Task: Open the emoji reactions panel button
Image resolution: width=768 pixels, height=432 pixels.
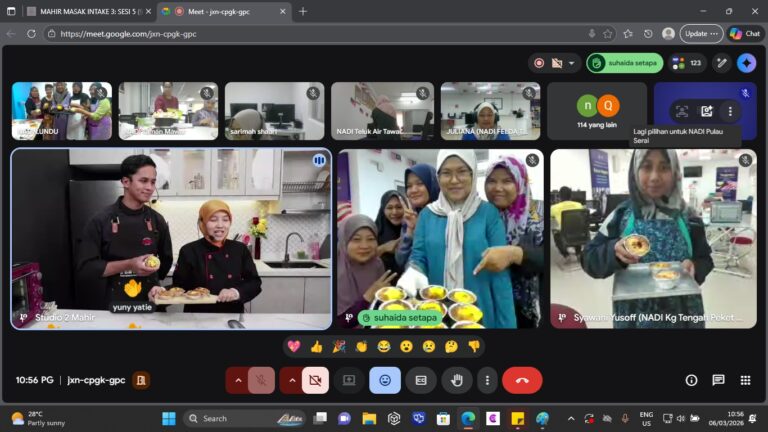Action: pos(385,380)
